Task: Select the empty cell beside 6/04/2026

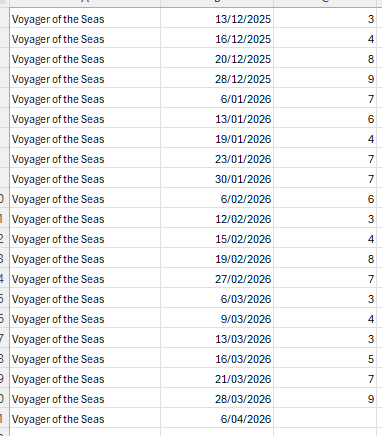Action: pyautogui.click(x=325, y=418)
